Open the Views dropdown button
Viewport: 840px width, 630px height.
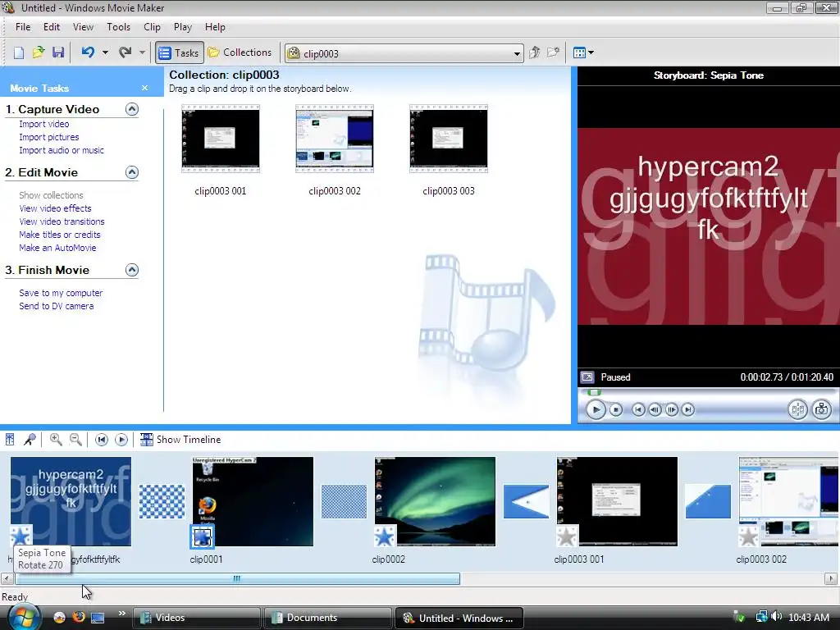583,52
